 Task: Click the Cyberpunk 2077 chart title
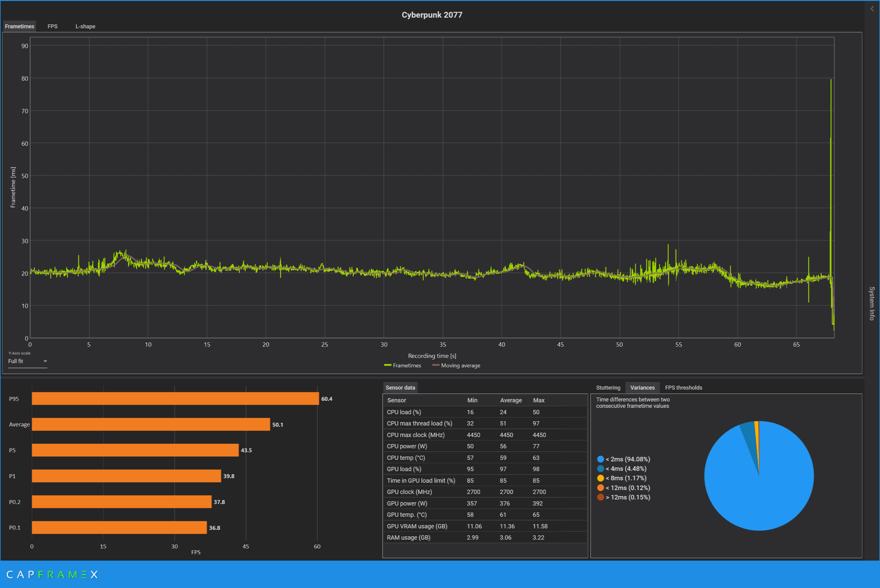tap(432, 15)
